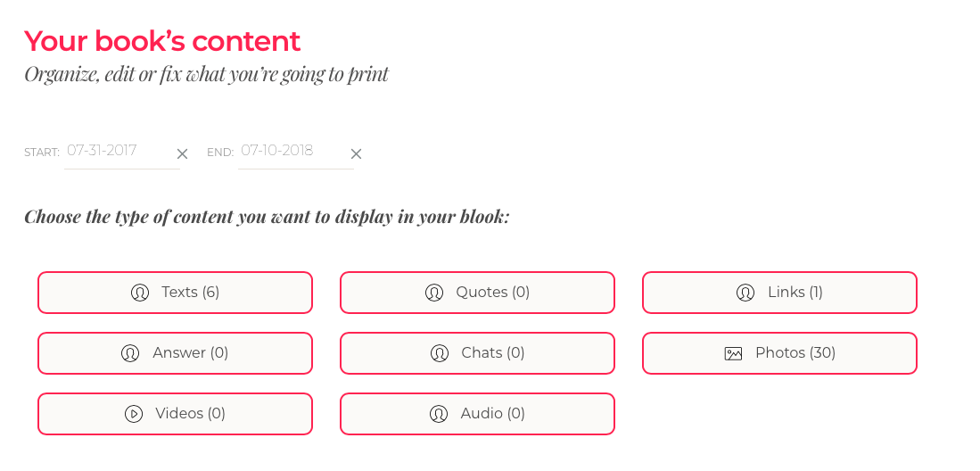Viewport: 980px width, 471px height.
Task: Click the Answer (0) icon
Action: coord(130,353)
